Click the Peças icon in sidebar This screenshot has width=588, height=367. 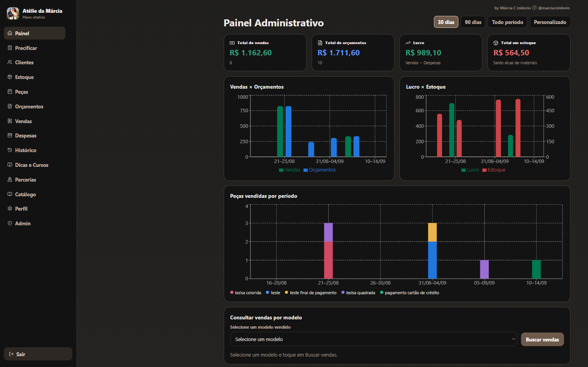point(10,92)
